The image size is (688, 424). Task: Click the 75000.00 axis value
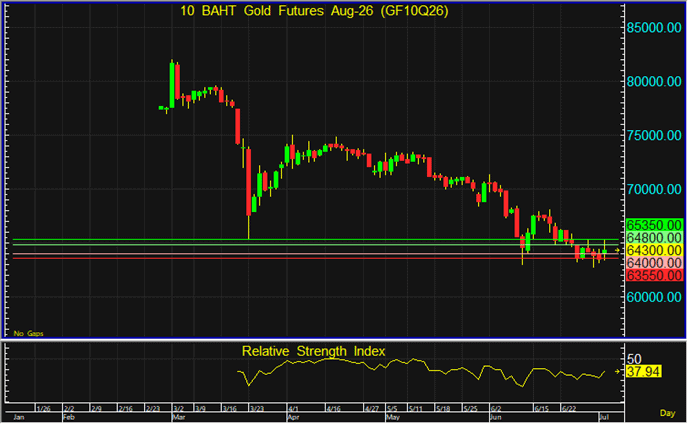coord(654,136)
